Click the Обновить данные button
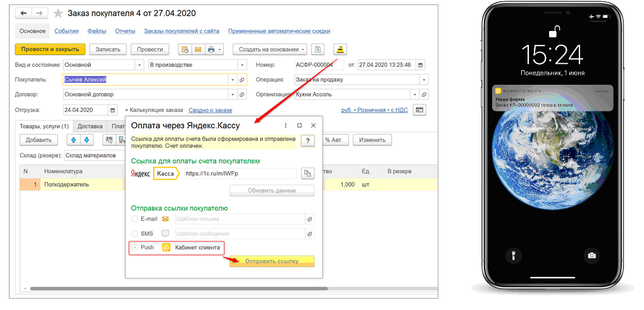This screenshot has height=310, width=644. (272, 190)
